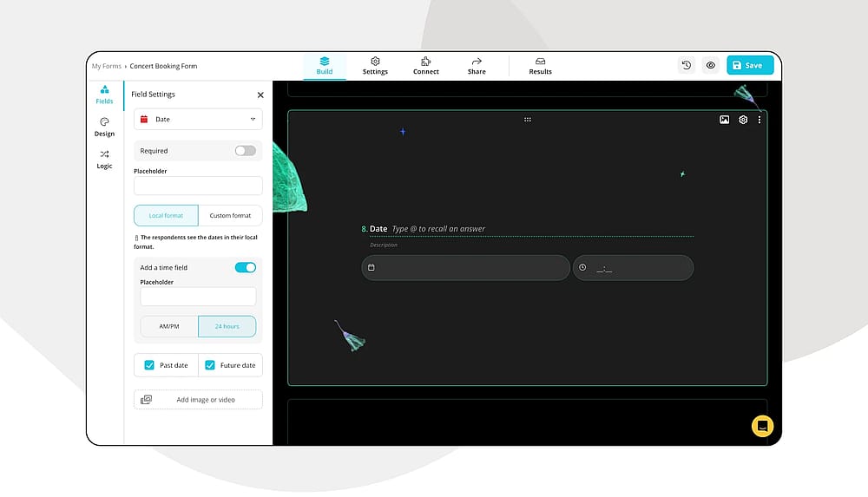Click the field image icon
The height and width of the screenshot is (497, 868).
[724, 120]
